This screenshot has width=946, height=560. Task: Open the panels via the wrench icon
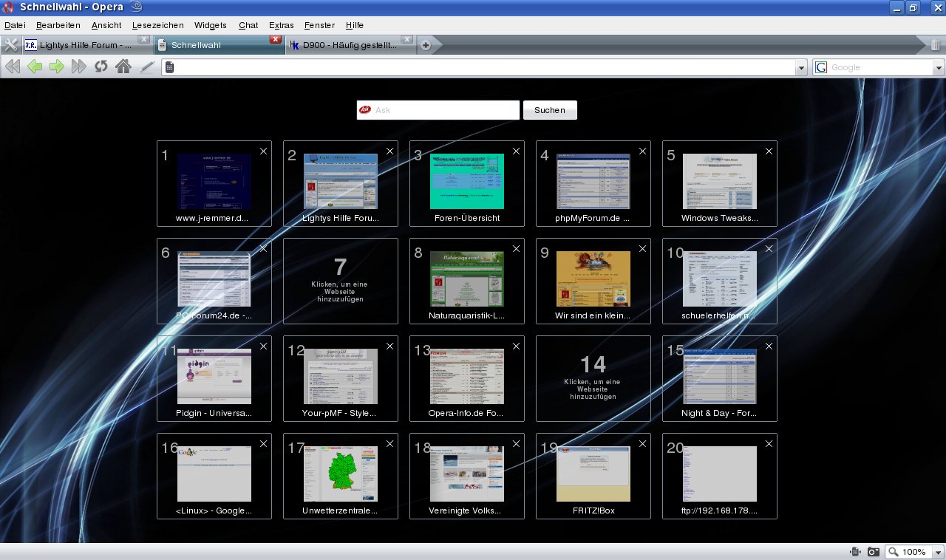click(11, 45)
